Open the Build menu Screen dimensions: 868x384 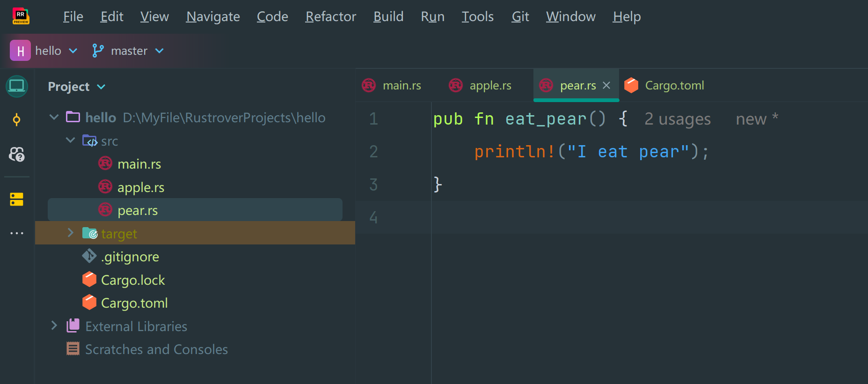388,16
